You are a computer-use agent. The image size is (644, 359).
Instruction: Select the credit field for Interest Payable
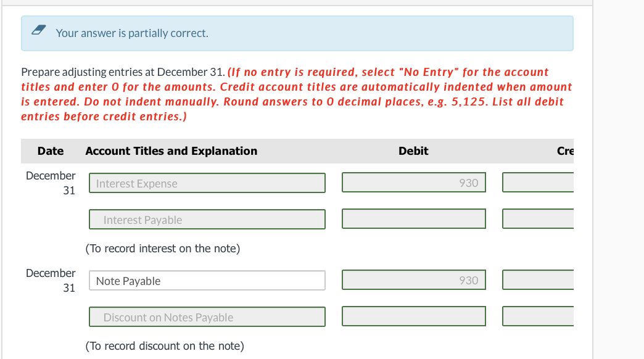point(540,218)
